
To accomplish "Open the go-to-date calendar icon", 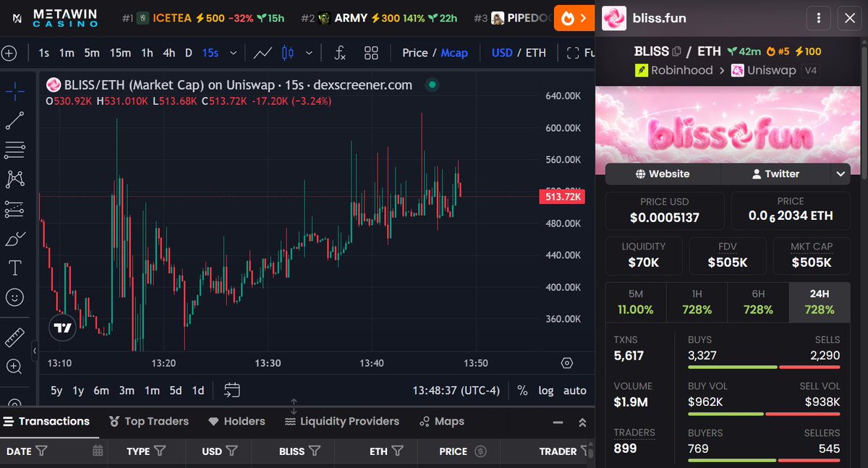I will tap(232, 390).
